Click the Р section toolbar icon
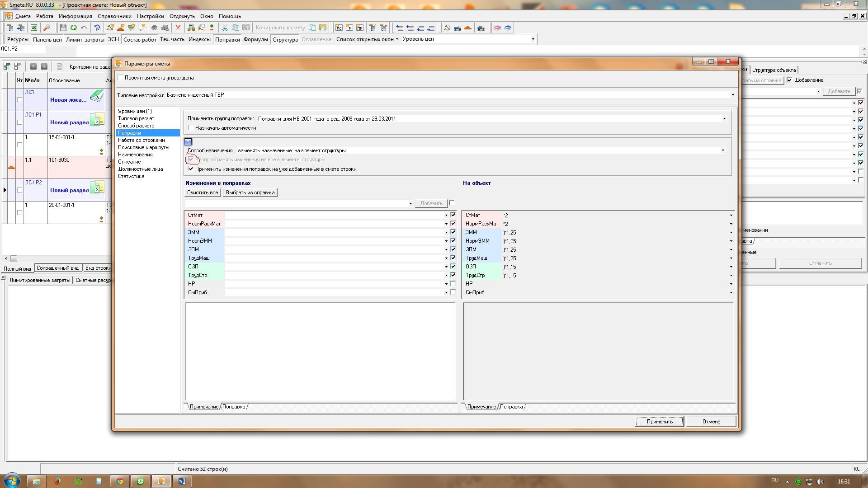Viewport: 868px width, 488px height. 349,28
